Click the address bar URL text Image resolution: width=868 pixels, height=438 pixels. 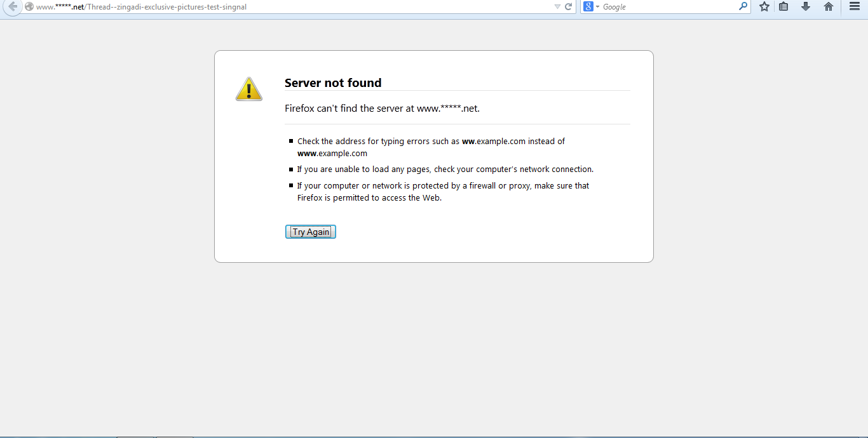[x=141, y=7]
